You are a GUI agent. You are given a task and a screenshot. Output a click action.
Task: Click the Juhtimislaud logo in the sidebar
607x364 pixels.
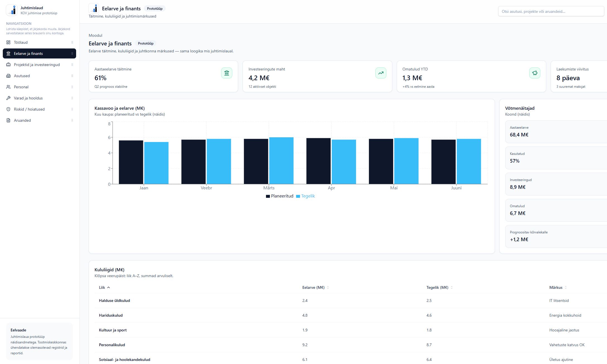(12, 10)
